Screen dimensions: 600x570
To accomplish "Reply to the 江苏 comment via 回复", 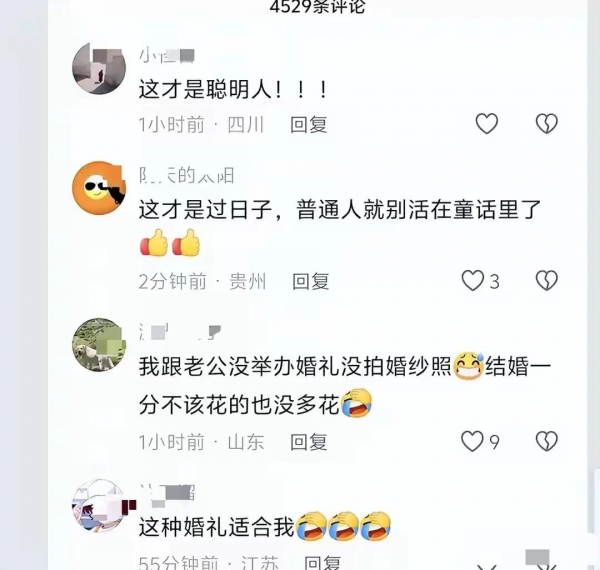I will pyautogui.click(x=322, y=563).
